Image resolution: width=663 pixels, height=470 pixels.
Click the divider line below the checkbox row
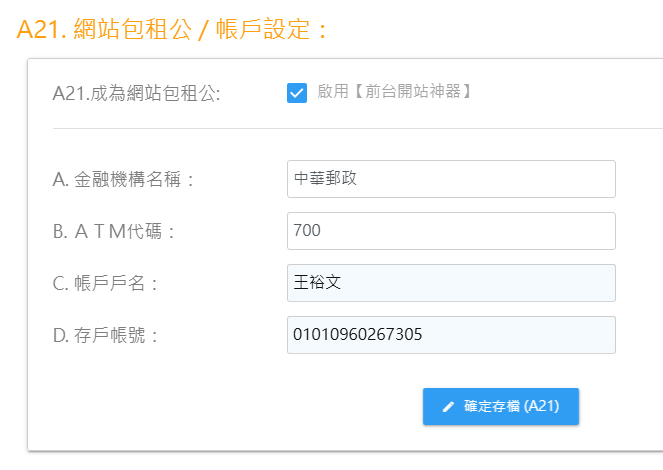pos(358,128)
